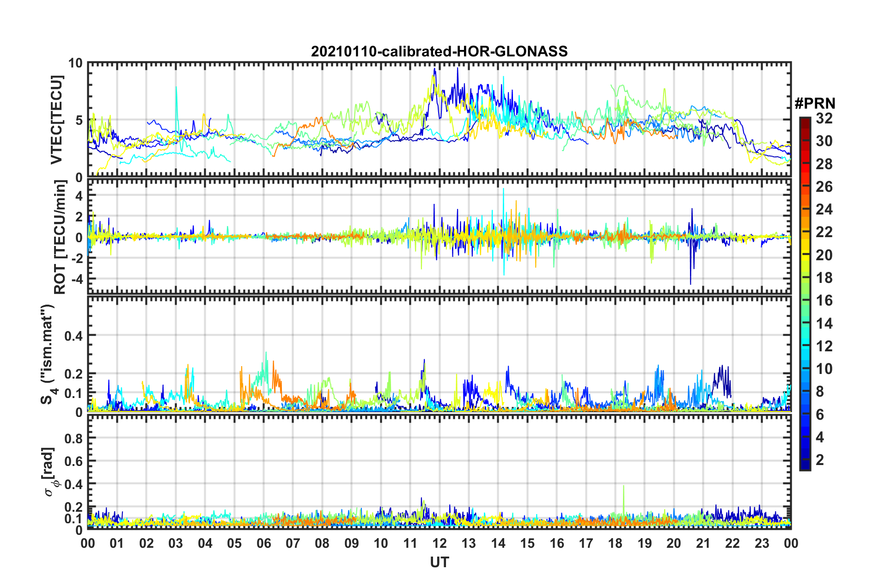Click x-axis tick label 03

tap(176, 544)
